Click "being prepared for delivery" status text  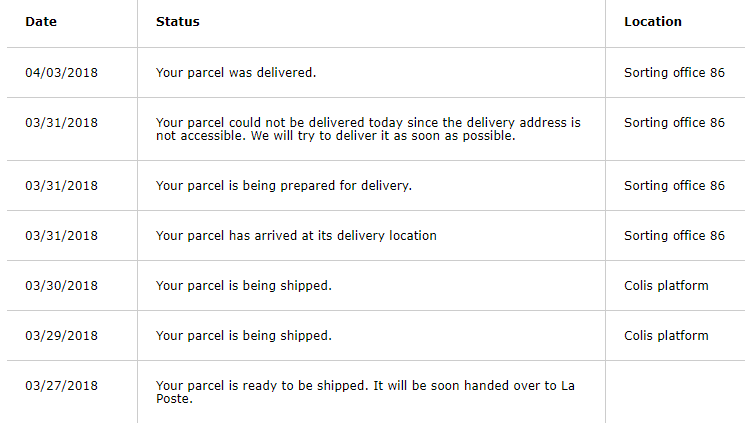pyautogui.click(x=283, y=186)
